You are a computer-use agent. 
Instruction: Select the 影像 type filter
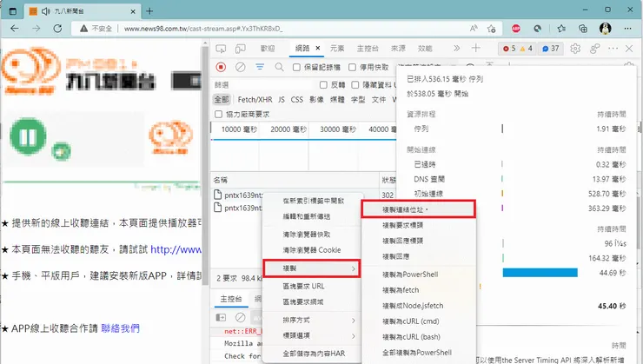(316, 100)
